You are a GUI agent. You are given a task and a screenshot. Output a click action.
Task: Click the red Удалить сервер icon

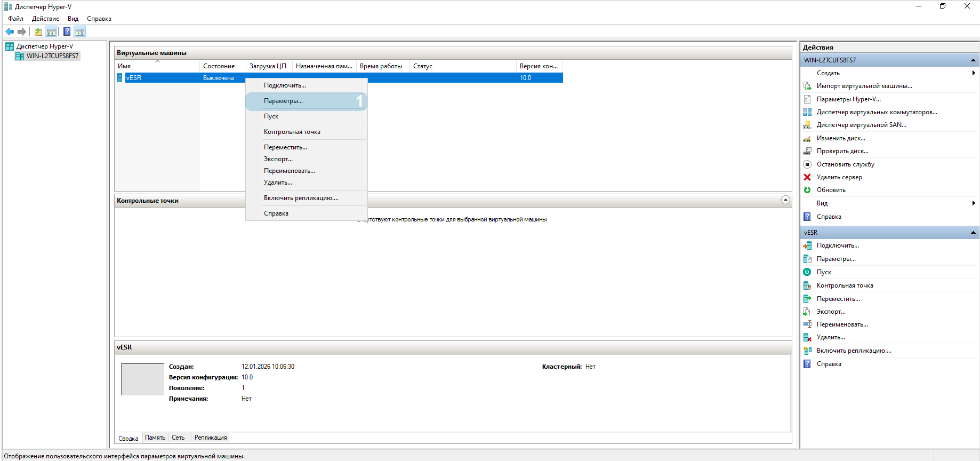click(807, 177)
